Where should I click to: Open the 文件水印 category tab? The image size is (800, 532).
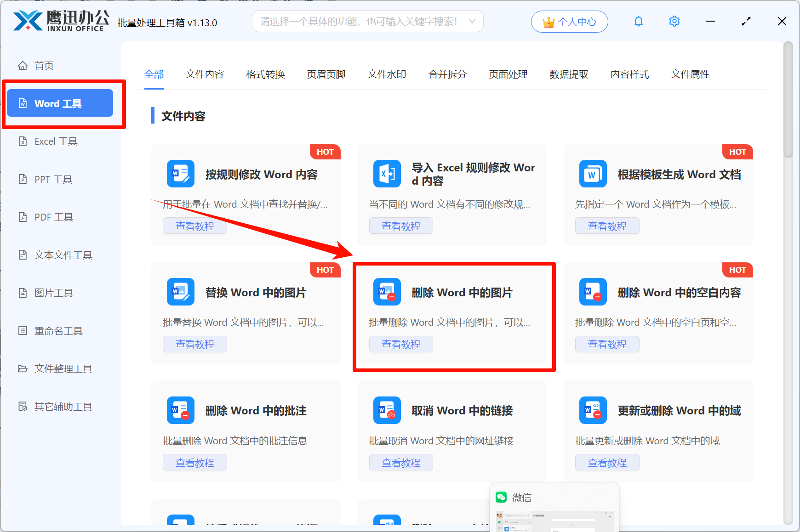[x=386, y=74]
